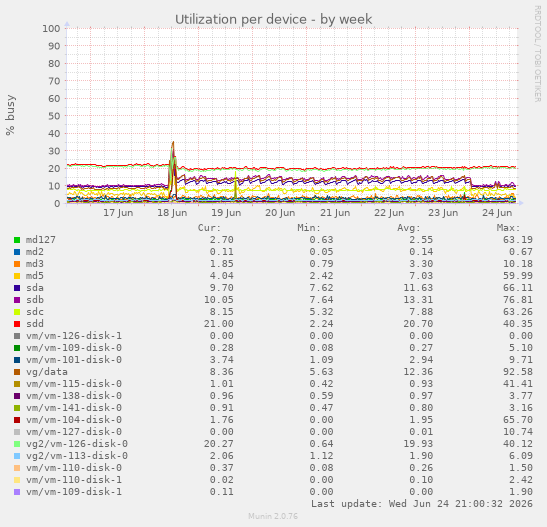The width and height of the screenshot is (547, 527).
Task: Click the Cur: column header
Action: (209, 228)
